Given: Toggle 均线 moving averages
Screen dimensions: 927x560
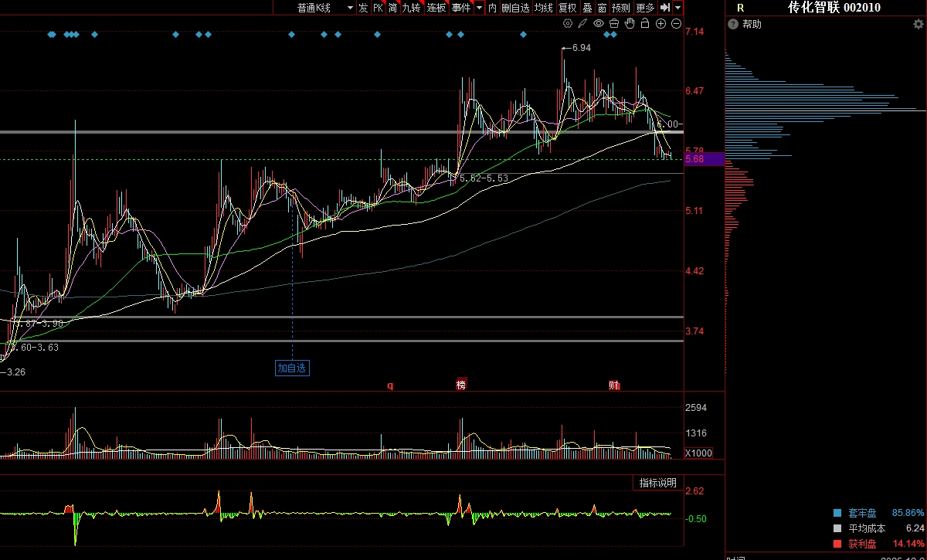Looking at the screenshot, I should 544,8.
